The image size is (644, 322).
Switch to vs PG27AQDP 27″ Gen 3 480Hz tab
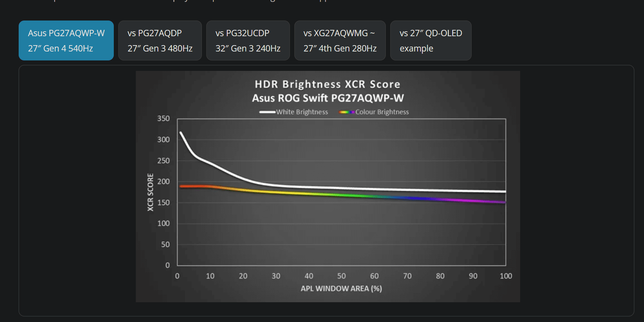point(160,40)
